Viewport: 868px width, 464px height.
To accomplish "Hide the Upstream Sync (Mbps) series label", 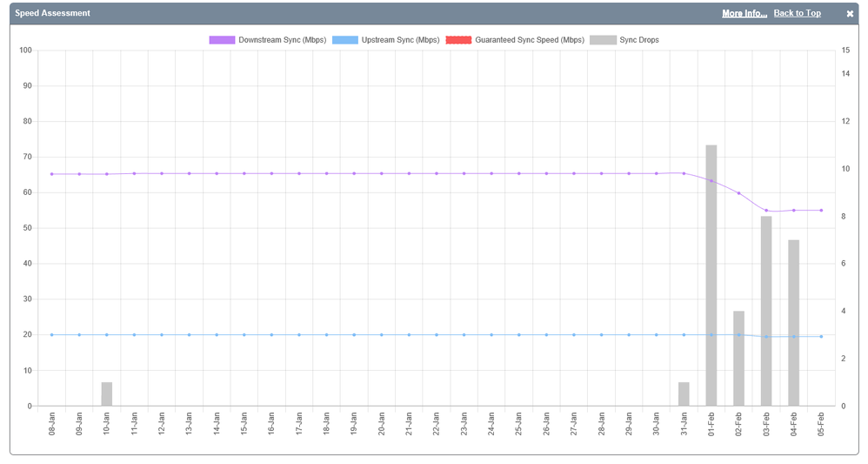I will click(x=400, y=40).
